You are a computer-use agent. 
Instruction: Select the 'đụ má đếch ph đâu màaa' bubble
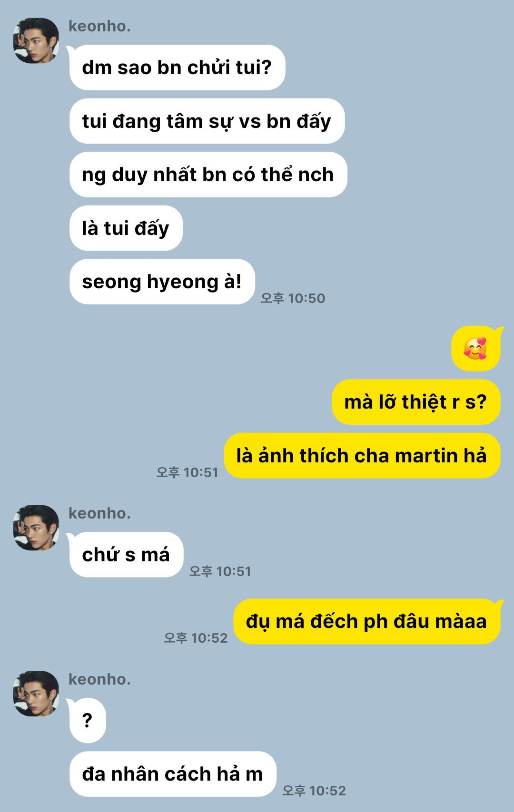tap(367, 621)
